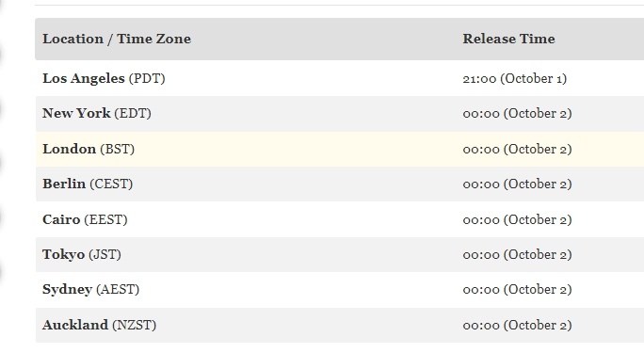This screenshot has height=353, width=644.
Task: Select the Auckland (NZST) row label
Action: pos(100,325)
